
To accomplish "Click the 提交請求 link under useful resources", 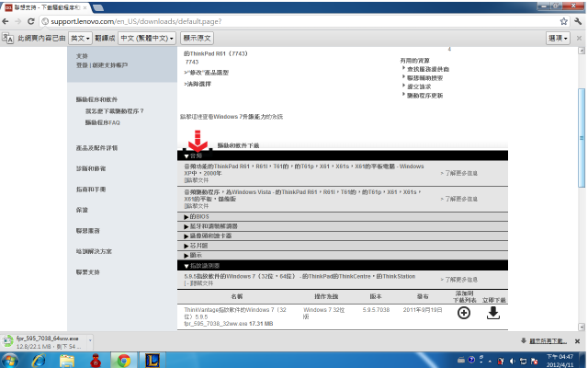I will [x=419, y=86].
